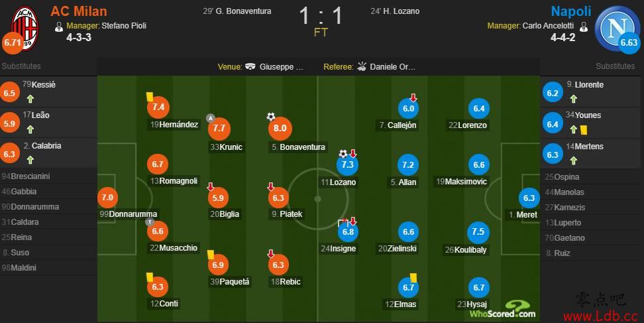Click the assist badge next to Krunic
Screen dimensions: 644x323
click(x=211, y=118)
